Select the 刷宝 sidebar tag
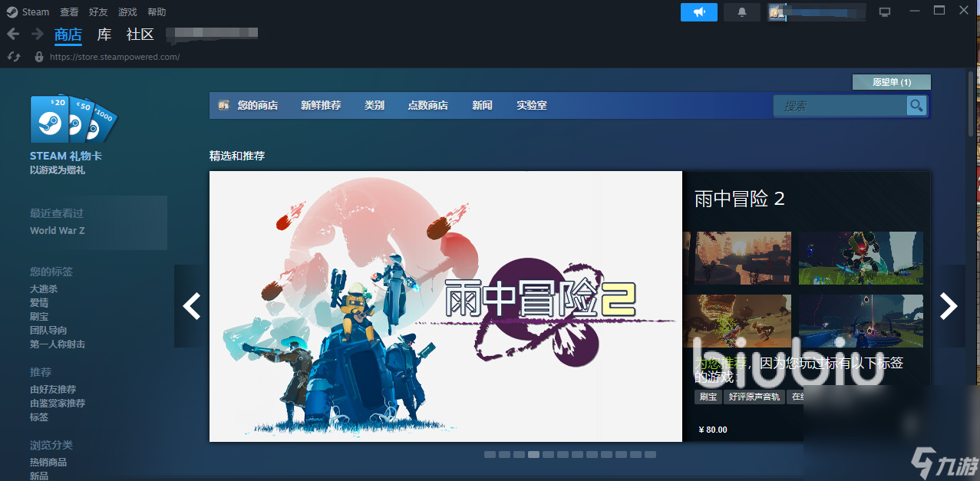Screen dimensions: 980x481 39,316
